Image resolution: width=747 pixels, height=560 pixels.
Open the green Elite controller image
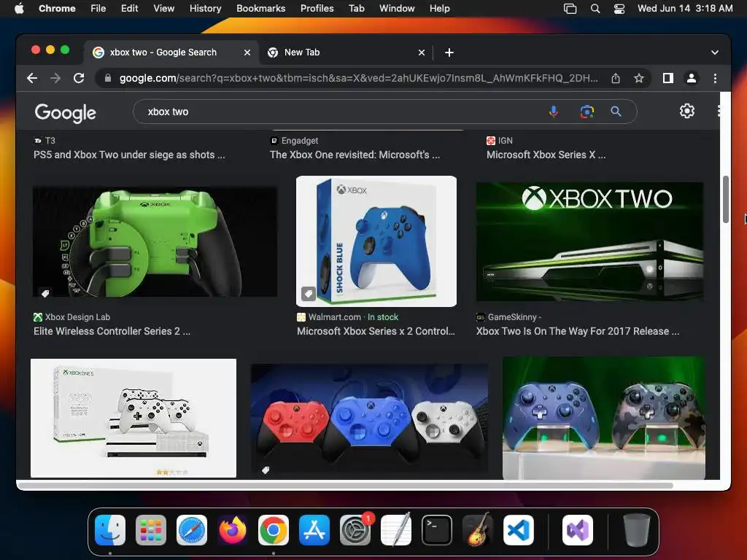155,241
